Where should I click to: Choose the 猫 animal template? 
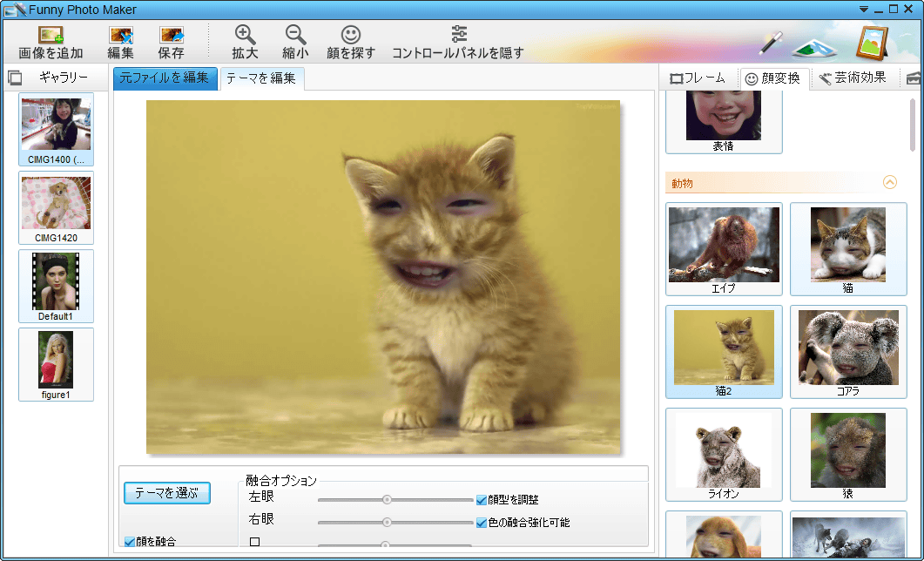pos(848,249)
